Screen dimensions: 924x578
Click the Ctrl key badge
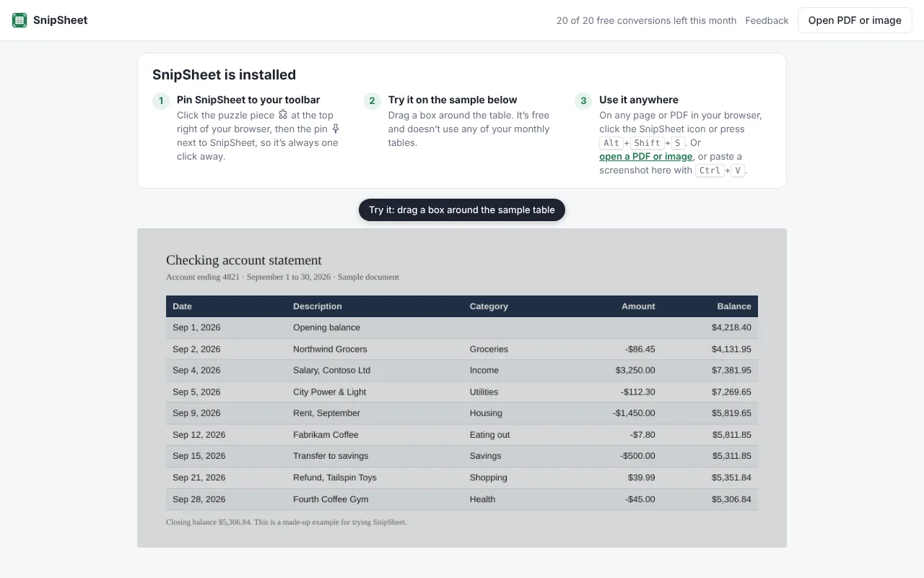point(709,171)
